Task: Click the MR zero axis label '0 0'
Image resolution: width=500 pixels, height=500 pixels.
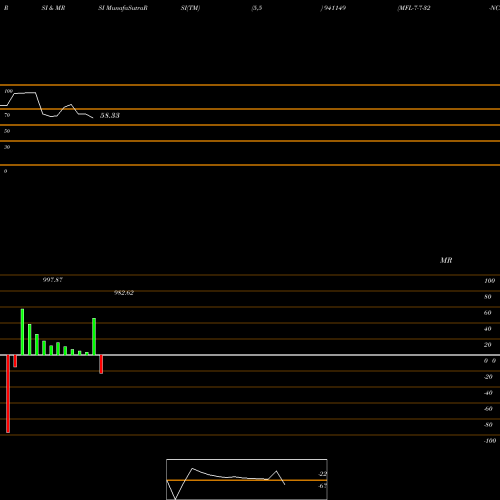Action: tap(490, 361)
